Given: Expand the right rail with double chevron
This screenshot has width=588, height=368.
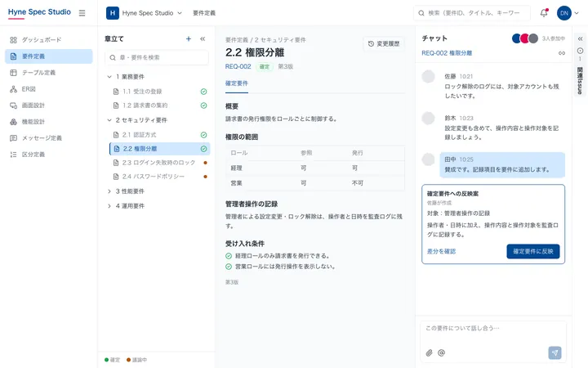Looking at the screenshot, I should [580, 38].
